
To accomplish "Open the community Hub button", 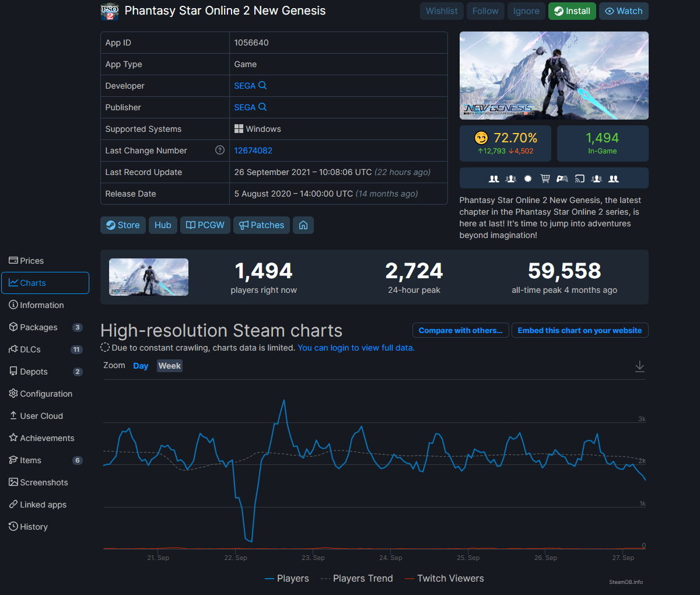I will pos(163,225).
